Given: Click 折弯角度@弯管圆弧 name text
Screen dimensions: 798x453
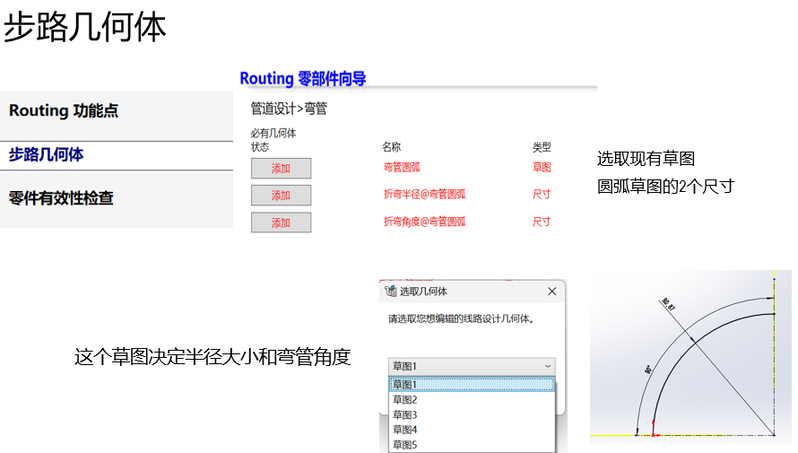Looking at the screenshot, I should click(424, 222).
